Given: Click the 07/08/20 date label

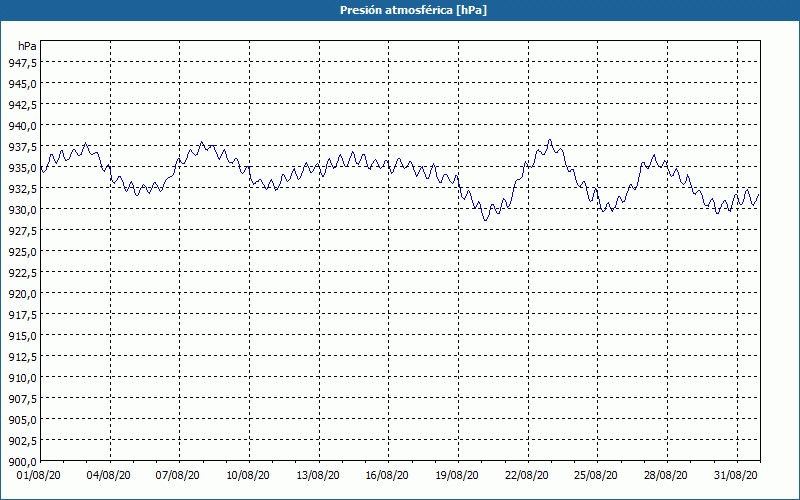Looking at the screenshot, I should [x=178, y=476].
